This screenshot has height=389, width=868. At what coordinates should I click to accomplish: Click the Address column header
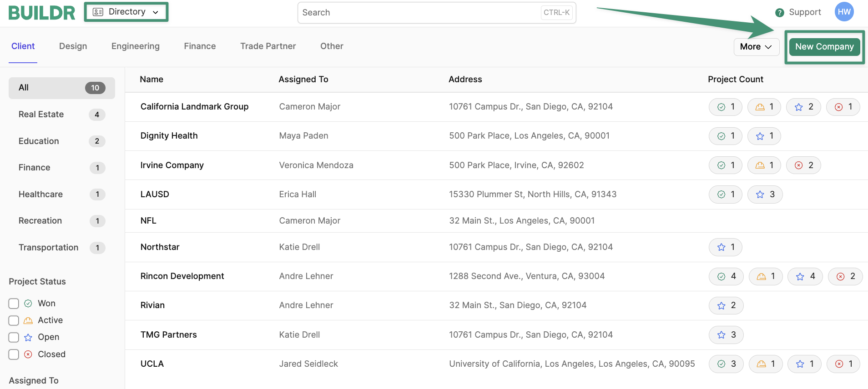465,80
